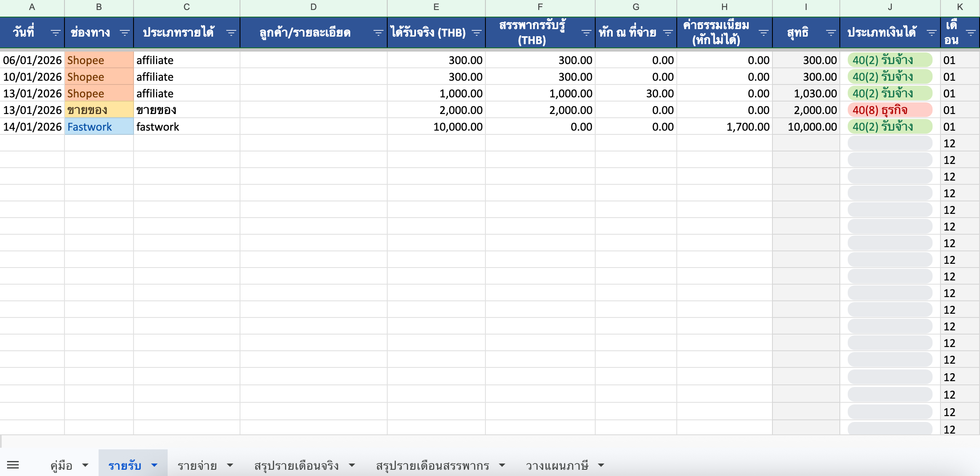
Task: Switch to the สรุปรายเดือนจริง sheet tab
Action: point(296,466)
